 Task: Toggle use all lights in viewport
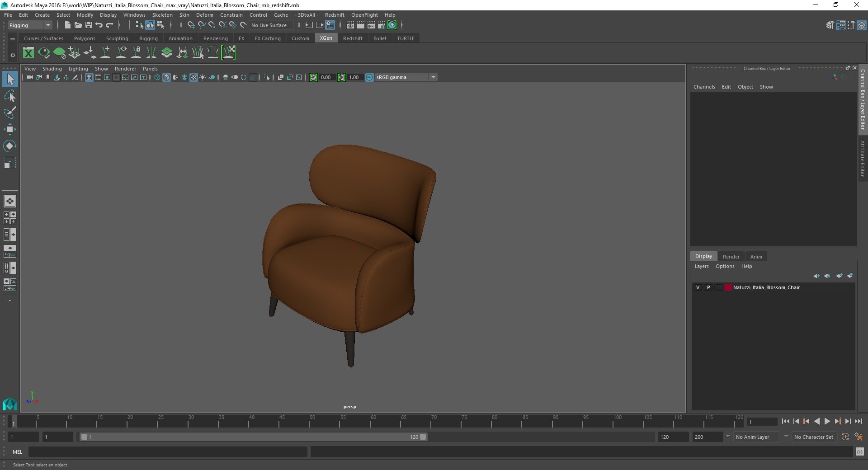203,77
